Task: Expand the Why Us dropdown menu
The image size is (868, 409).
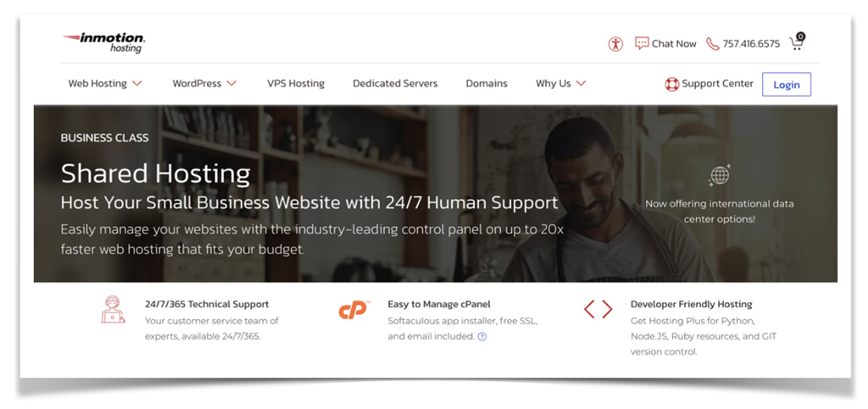Action: click(560, 84)
